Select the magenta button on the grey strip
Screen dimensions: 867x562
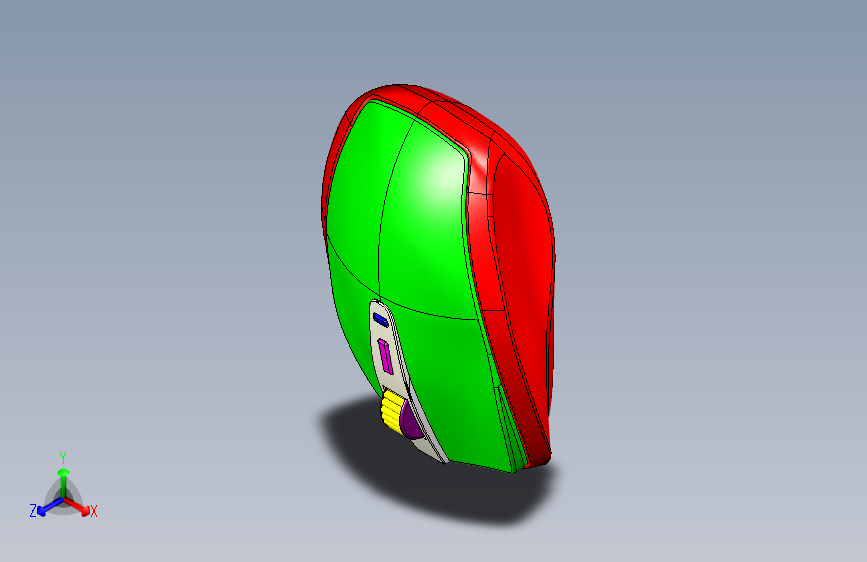pyautogui.click(x=385, y=357)
